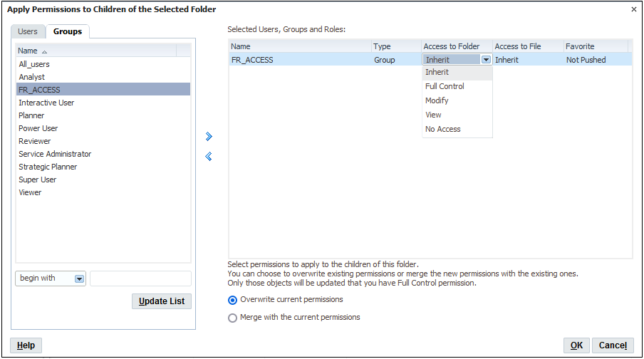Choose Full Control from dropdown list
Image resolution: width=644 pixels, height=359 pixels.
[445, 86]
